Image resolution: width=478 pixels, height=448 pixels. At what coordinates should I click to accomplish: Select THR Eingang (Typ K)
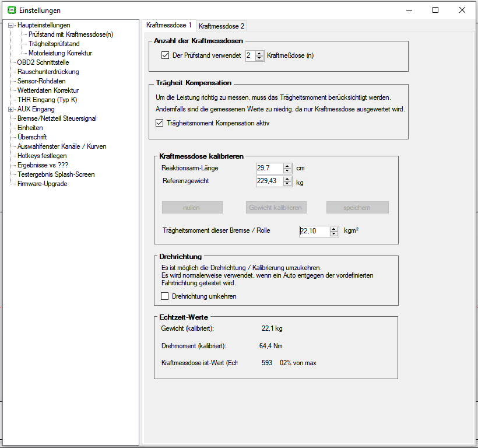(x=47, y=100)
